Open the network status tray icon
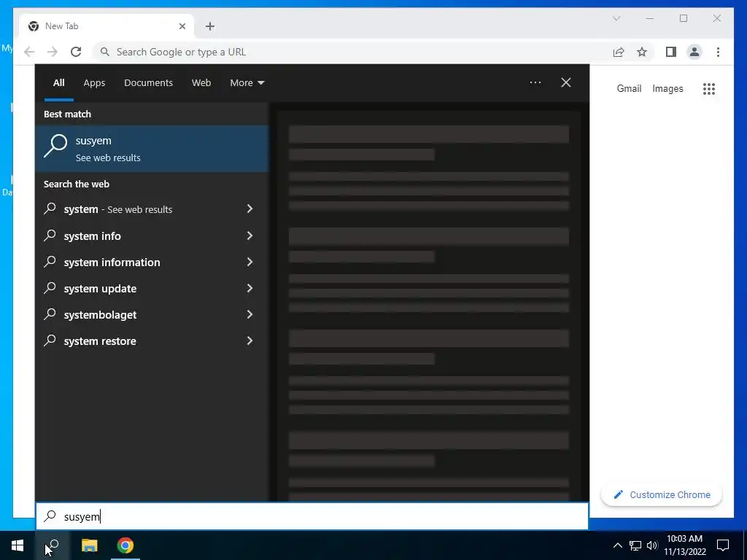This screenshot has height=560, width=747. tap(635, 545)
